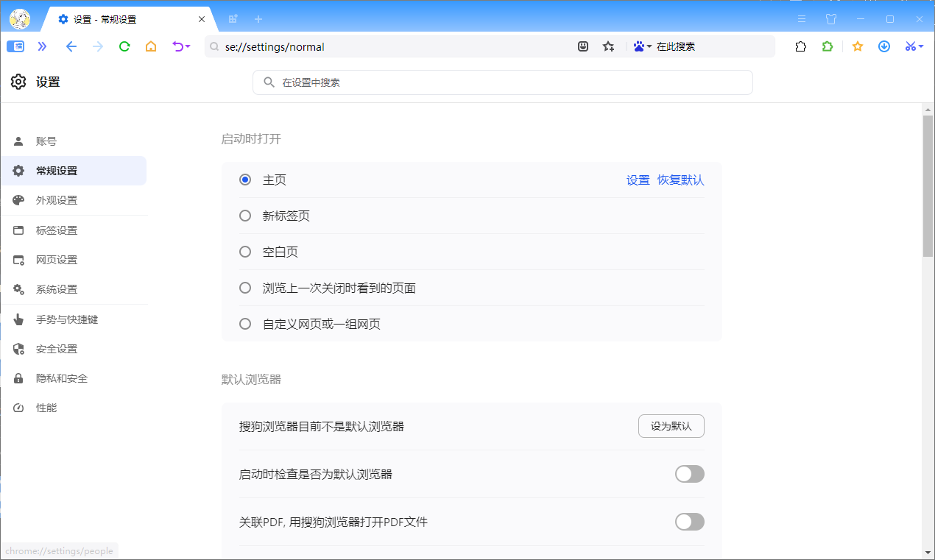The width and height of the screenshot is (935, 560).
Task: Open the downloads manager icon
Action: [x=884, y=46]
